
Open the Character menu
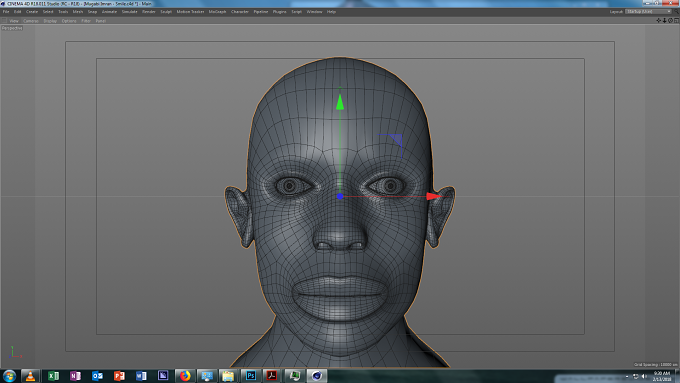(x=240, y=12)
